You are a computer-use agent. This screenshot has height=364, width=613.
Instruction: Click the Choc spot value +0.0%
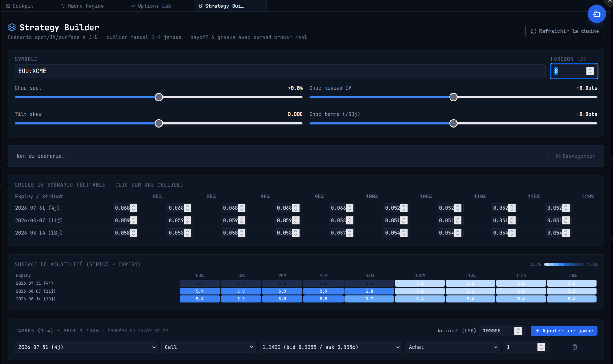pos(295,88)
